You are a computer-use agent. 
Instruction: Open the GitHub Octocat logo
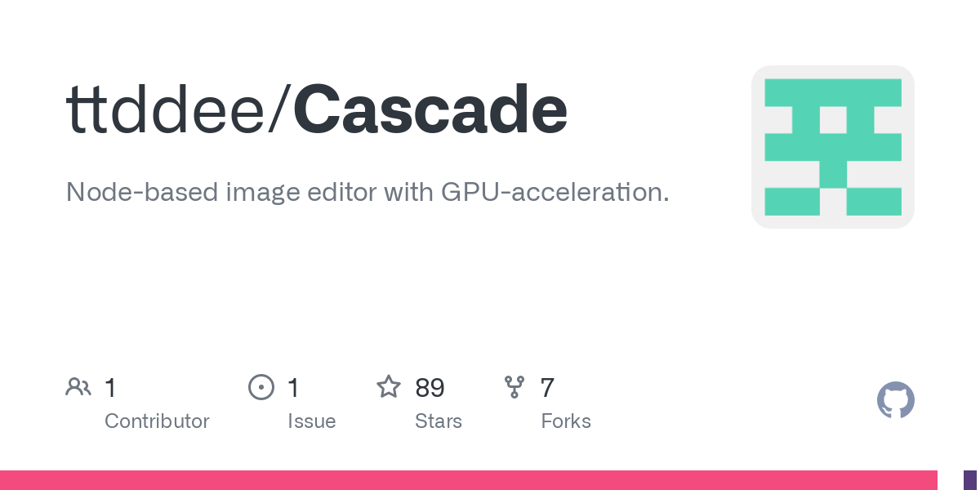click(x=895, y=400)
